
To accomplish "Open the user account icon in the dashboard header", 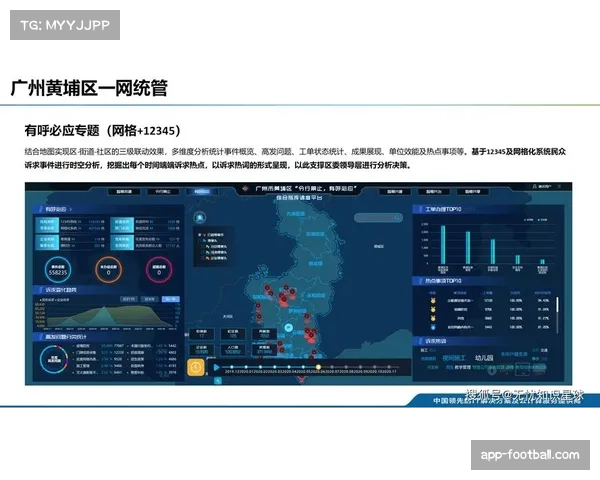I will coord(535,186).
